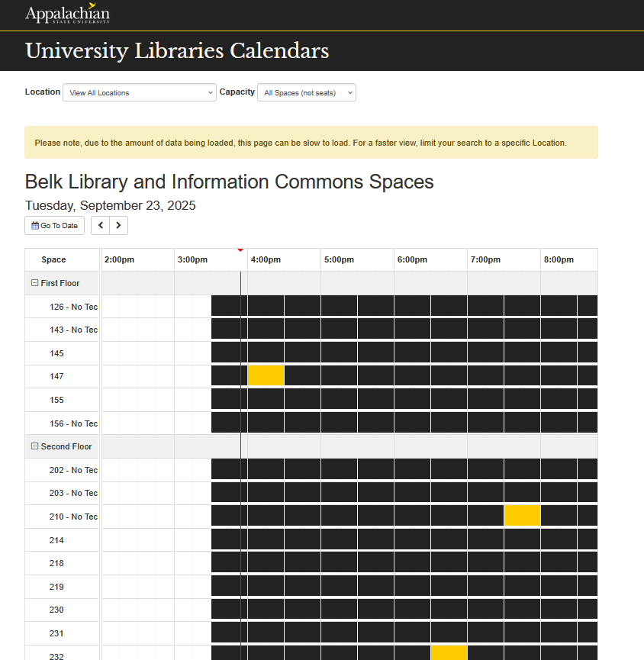
Task: Click the 5:00pm time column header
Action: coord(339,260)
